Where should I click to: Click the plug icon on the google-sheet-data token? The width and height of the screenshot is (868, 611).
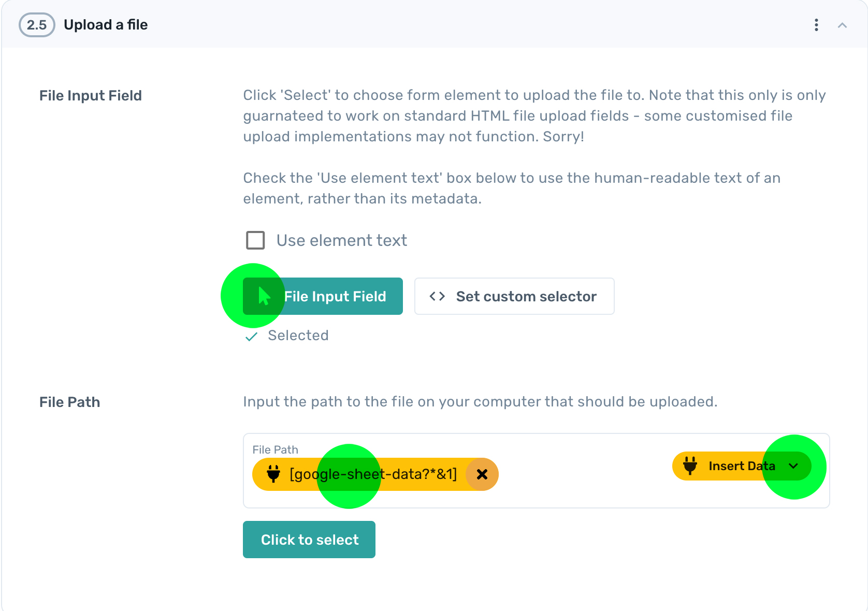coord(273,474)
